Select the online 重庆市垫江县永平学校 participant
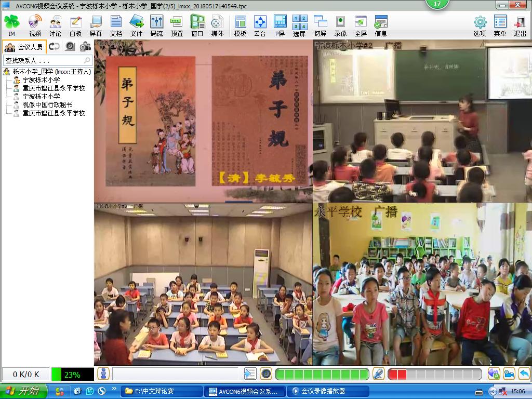 click(x=49, y=88)
